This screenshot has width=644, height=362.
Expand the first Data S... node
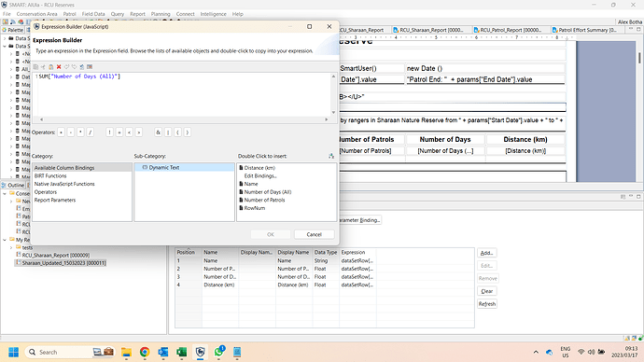[5, 38]
